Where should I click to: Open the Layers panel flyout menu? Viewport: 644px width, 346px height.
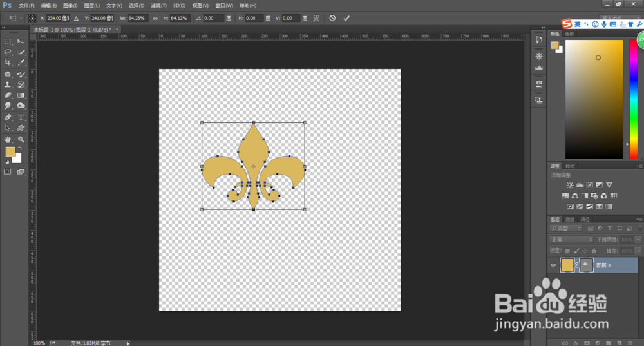[639, 220]
